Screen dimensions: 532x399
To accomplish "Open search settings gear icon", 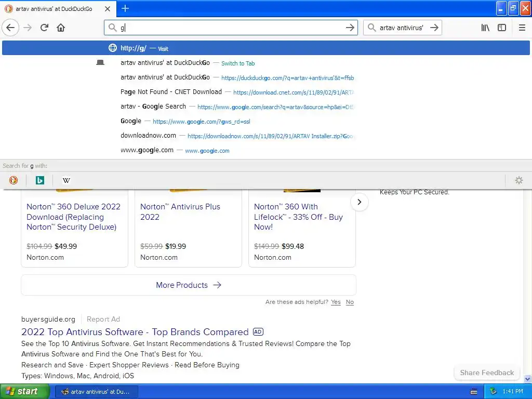I will point(519,180).
